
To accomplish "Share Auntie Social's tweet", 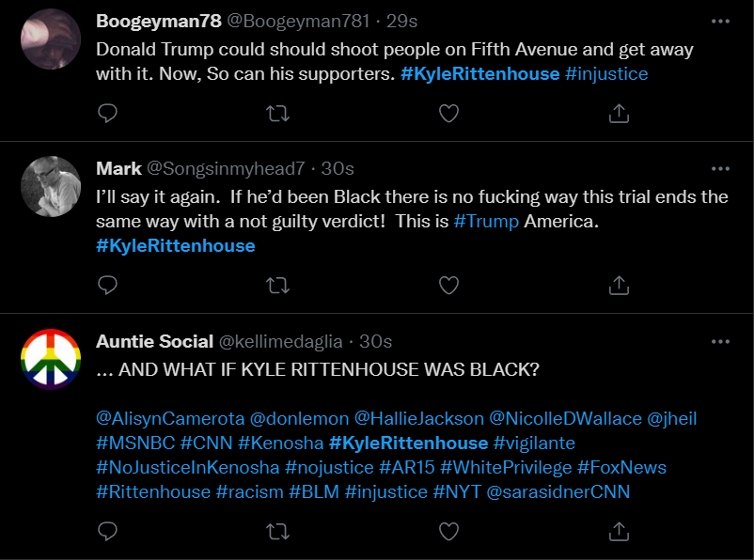I will (x=619, y=532).
